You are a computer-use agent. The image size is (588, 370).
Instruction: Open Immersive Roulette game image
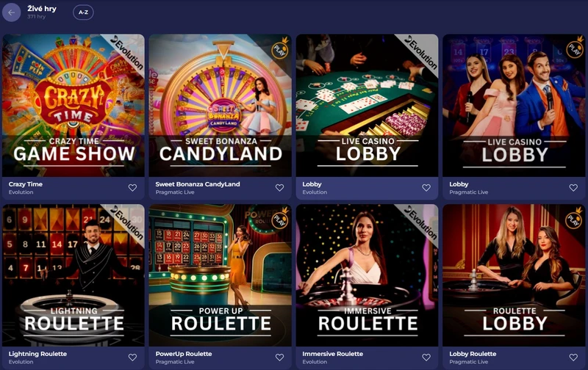[x=367, y=275]
